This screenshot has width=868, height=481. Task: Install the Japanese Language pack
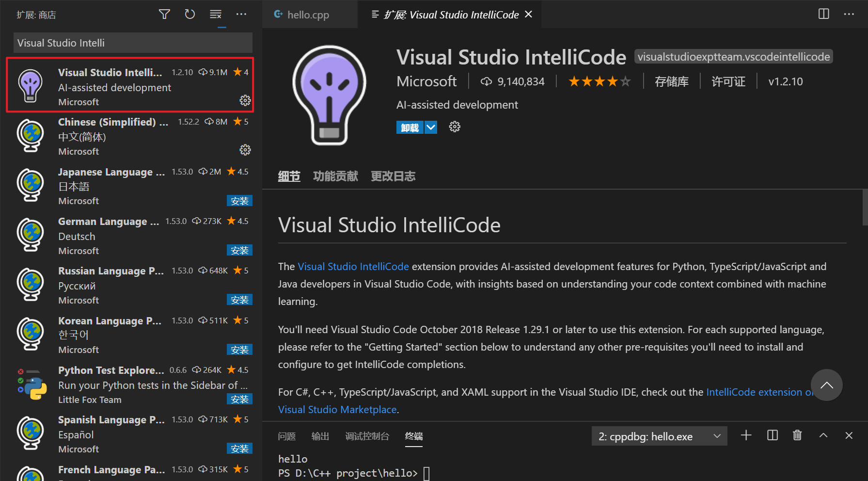coord(239,201)
